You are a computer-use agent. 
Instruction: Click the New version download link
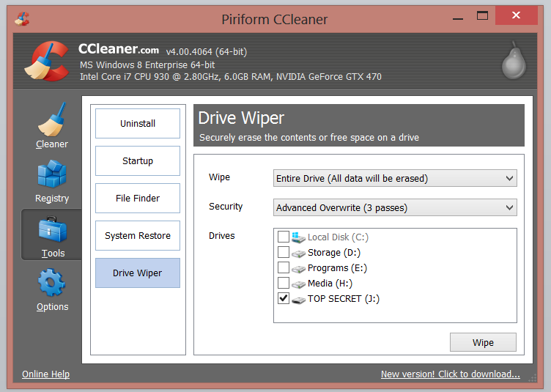[451, 374]
